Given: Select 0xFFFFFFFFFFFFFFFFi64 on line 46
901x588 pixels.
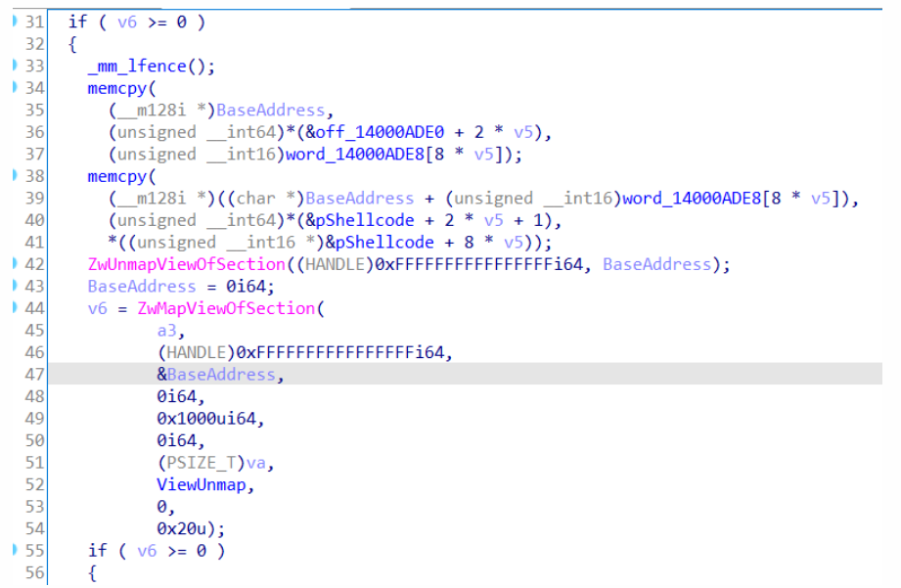Looking at the screenshot, I should point(340,352).
